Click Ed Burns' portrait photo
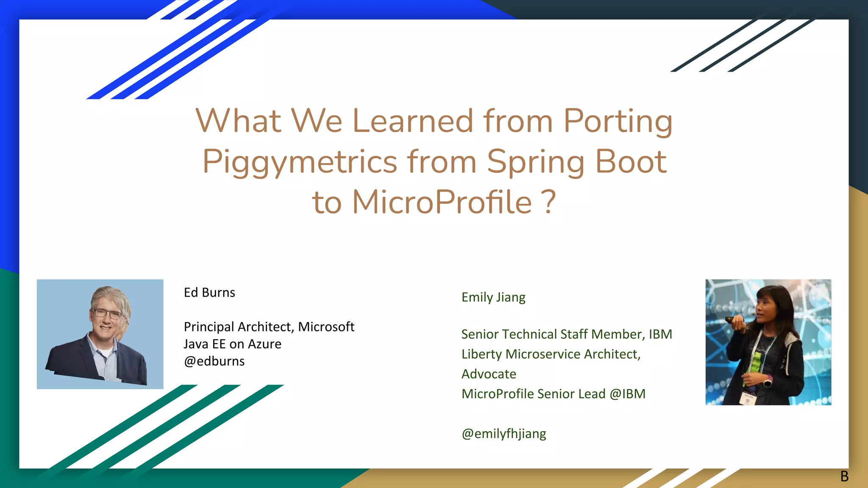This screenshot has width=868, height=488. pos(100,334)
